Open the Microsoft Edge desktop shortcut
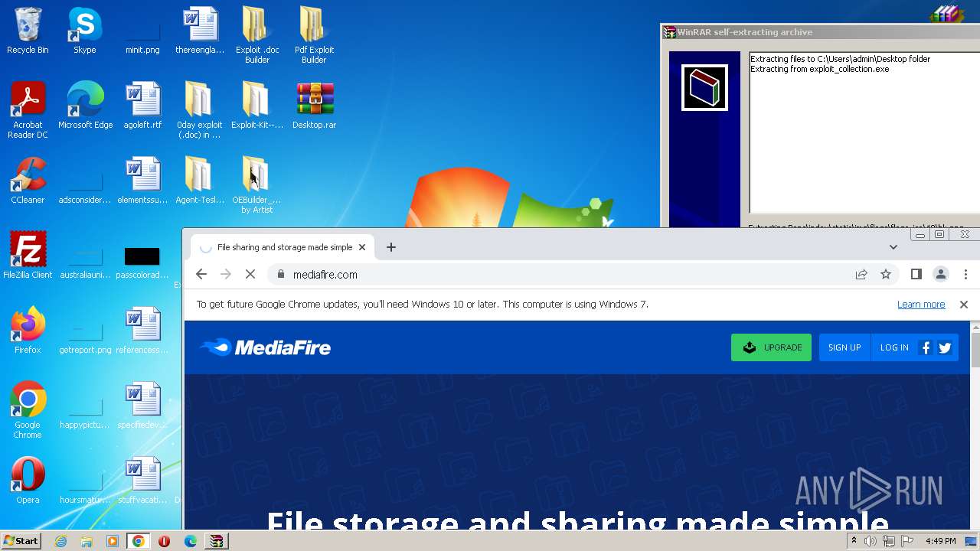980x551 pixels. tap(85, 106)
